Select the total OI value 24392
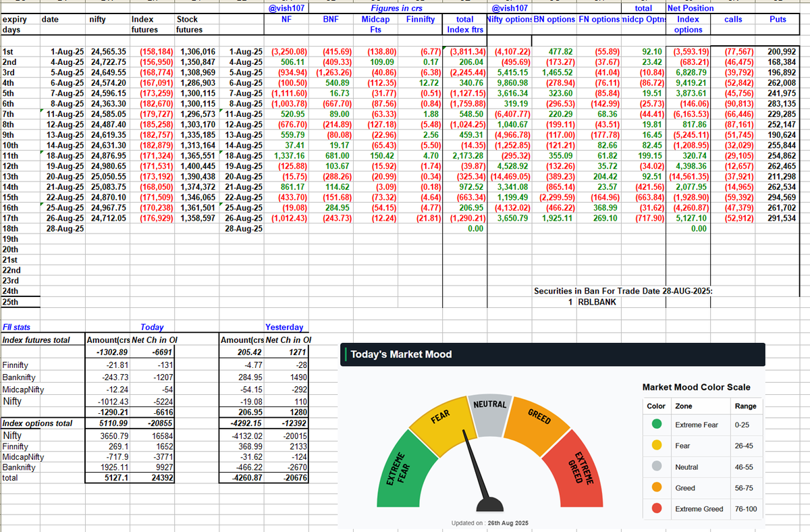810x532 pixels. click(x=163, y=478)
